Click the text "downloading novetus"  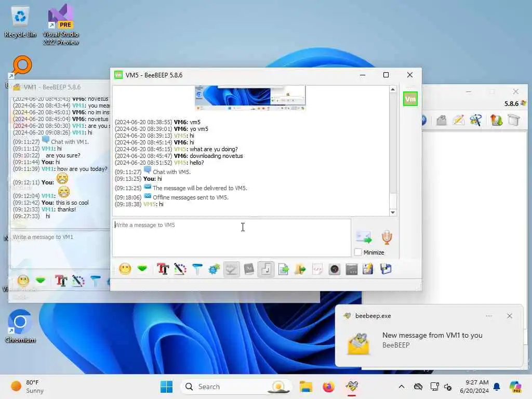216,156
